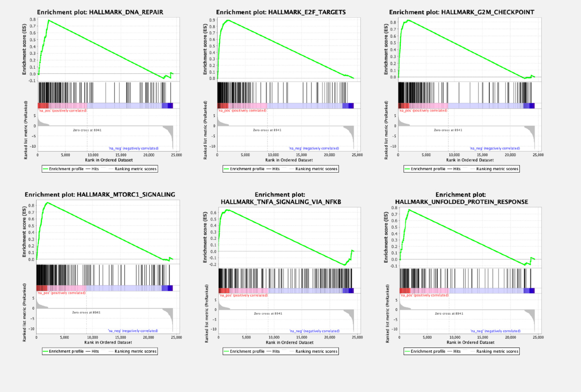This screenshot has width=581, height=392.
Task: Click 'Enrichment score (ES)' y-axis label of DNA_REPAIR plot
Action: point(24,49)
